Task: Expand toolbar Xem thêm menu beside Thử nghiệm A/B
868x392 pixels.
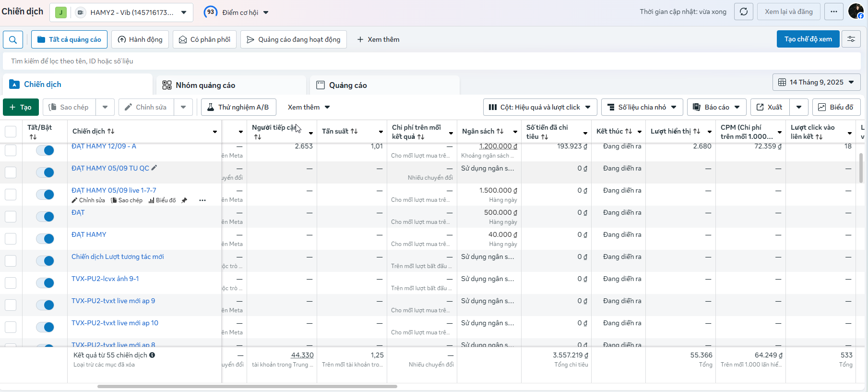Action: [309, 107]
